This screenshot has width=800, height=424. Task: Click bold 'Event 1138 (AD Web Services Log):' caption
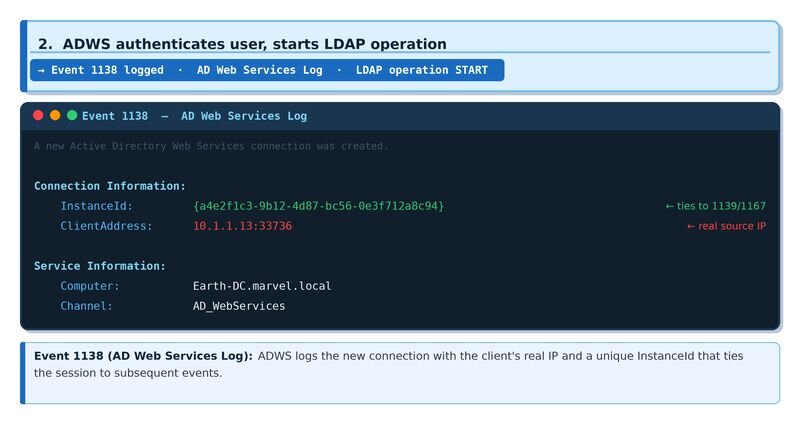tap(144, 356)
